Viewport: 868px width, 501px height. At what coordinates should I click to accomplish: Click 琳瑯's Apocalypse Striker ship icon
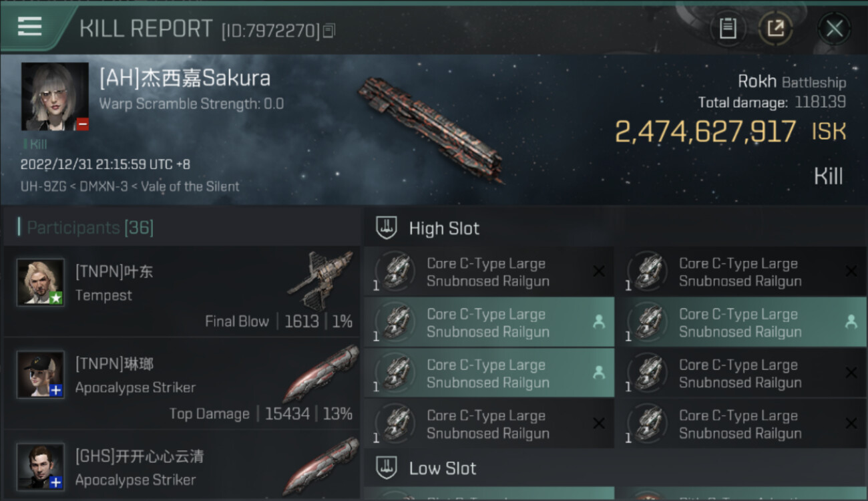(x=320, y=374)
